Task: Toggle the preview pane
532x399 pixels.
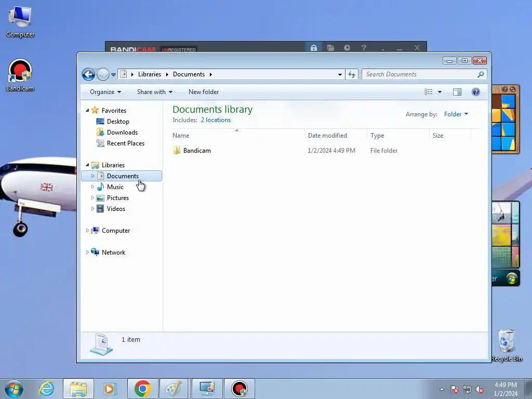Action: (x=457, y=92)
